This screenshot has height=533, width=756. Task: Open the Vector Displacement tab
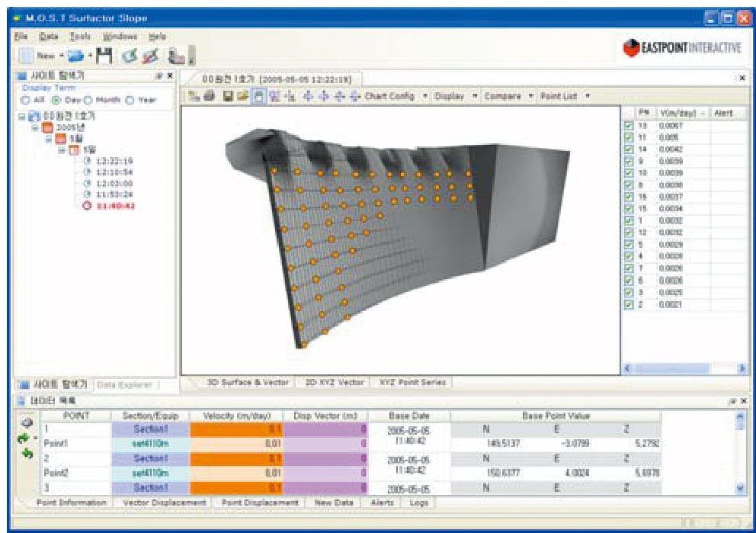(164, 502)
